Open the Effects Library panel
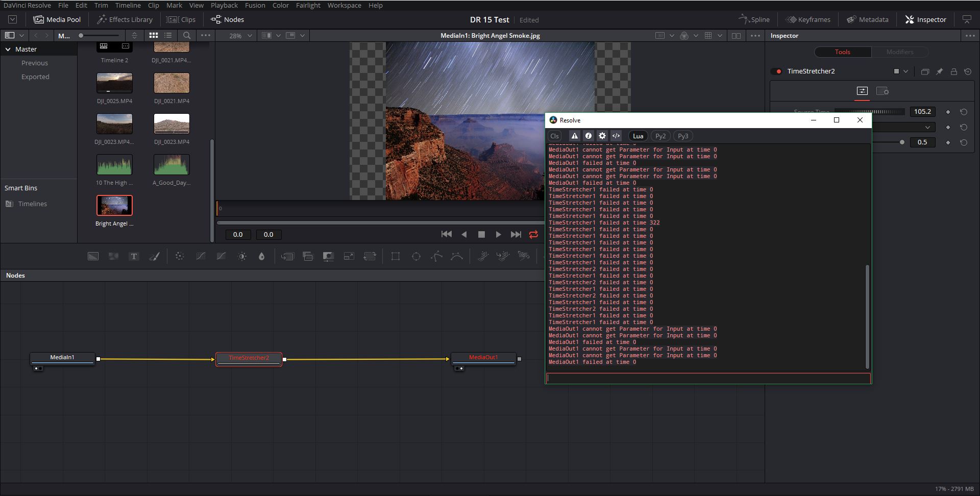980x496 pixels. (125, 19)
